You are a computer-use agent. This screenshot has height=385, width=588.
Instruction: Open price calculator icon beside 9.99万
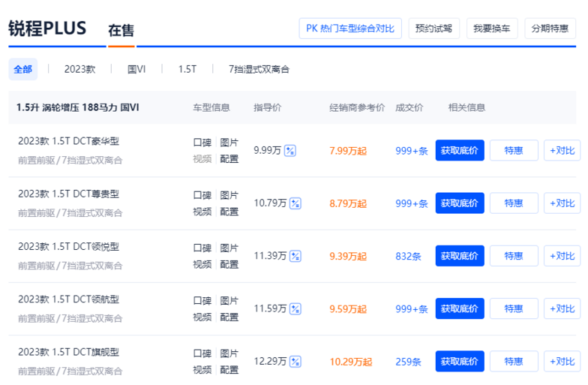[290, 150]
